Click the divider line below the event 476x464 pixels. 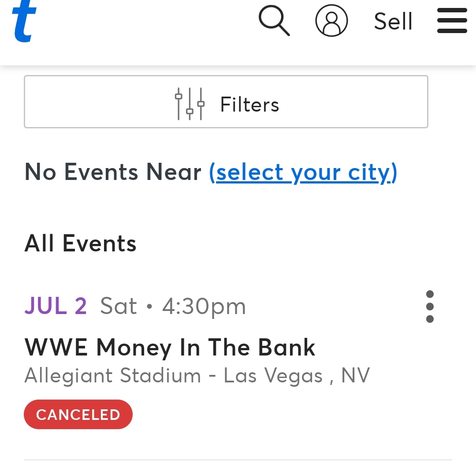[238, 460]
